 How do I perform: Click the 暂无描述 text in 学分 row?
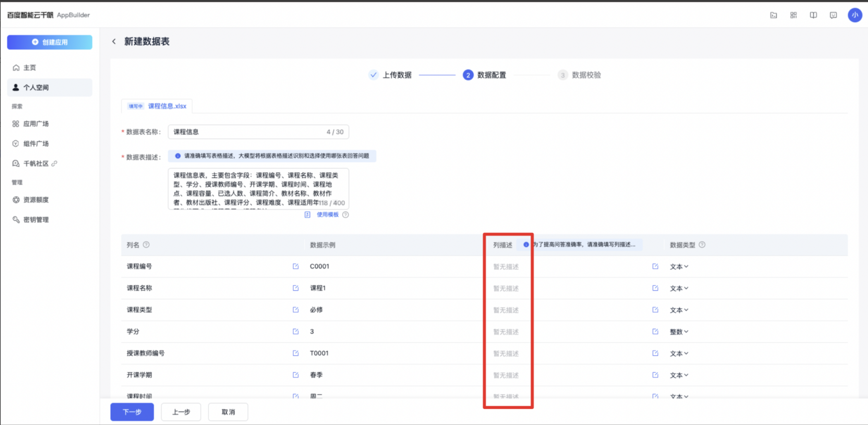(506, 332)
